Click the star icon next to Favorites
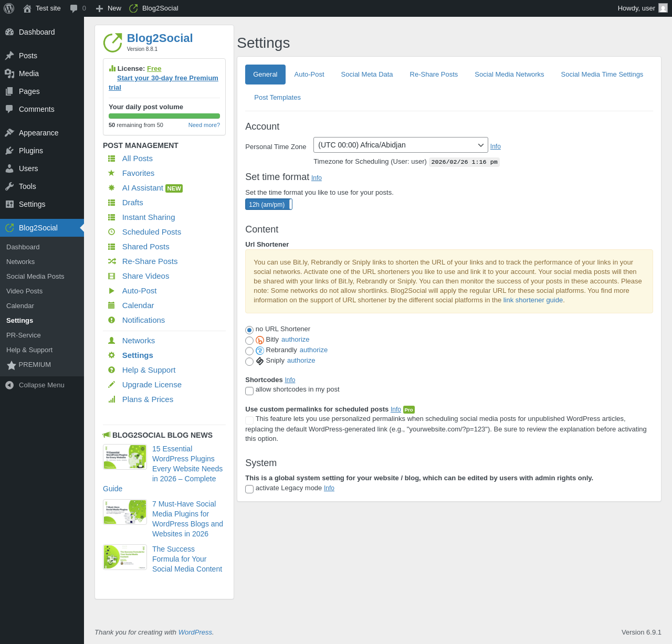This screenshot has width=672, height=644. point(111,173)
